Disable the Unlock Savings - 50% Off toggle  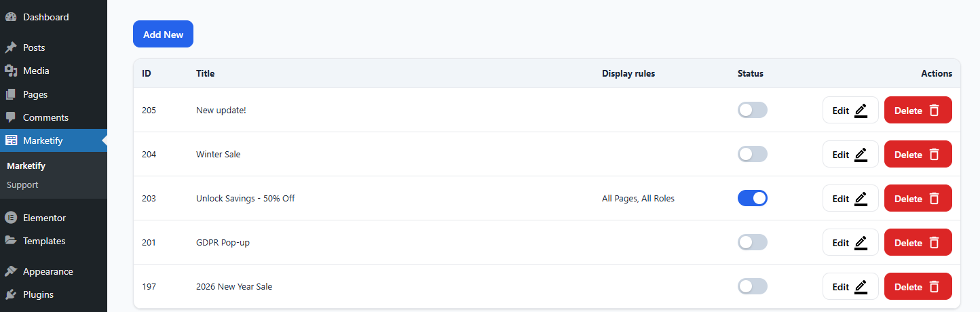[753, 198]
